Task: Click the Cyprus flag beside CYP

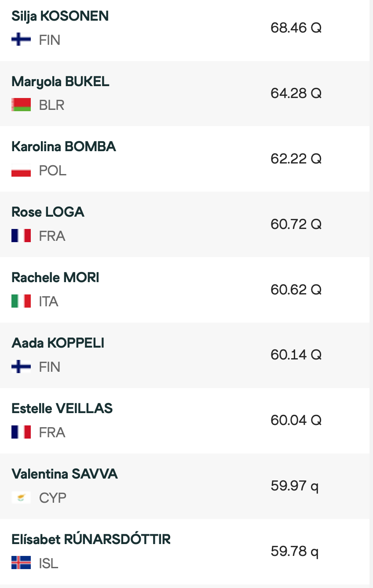Action: pos(21,497)
